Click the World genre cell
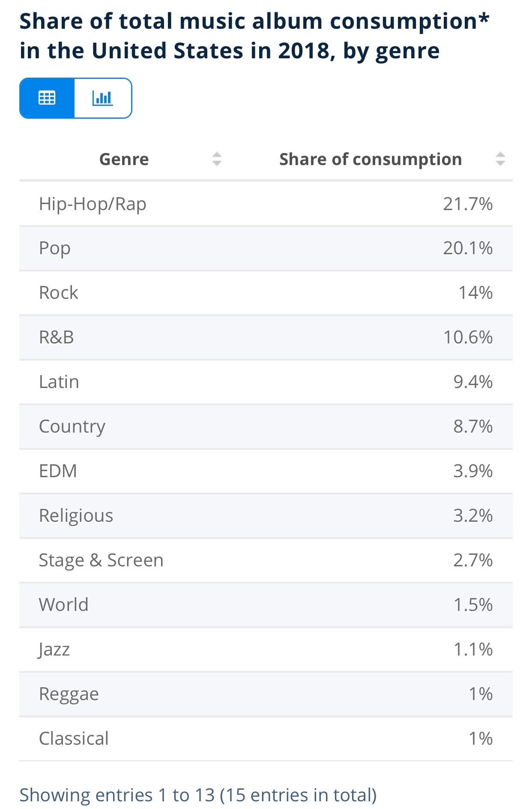The image size is (532, 809). tap(63, 605)
